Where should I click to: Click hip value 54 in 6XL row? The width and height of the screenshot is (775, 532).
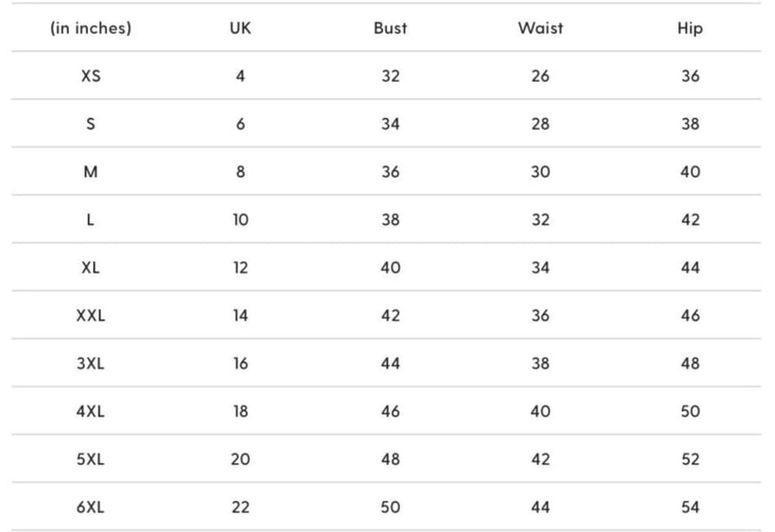click(691, 507)
